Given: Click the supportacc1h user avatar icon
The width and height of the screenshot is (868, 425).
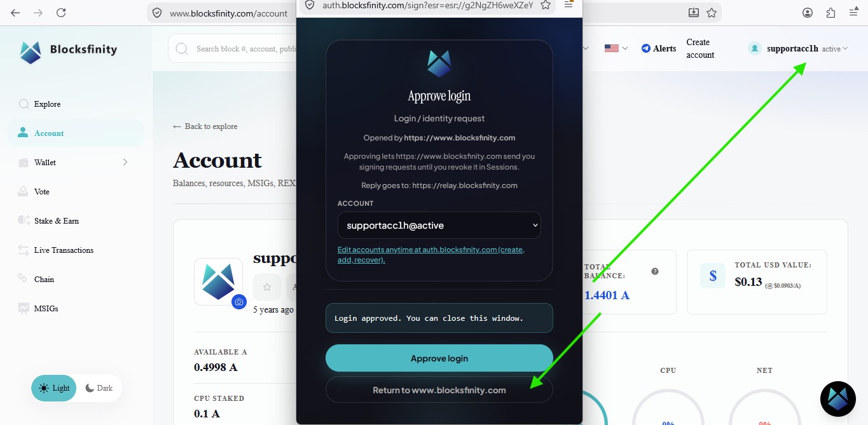Looking at the screenshot, I should [755, 48].
